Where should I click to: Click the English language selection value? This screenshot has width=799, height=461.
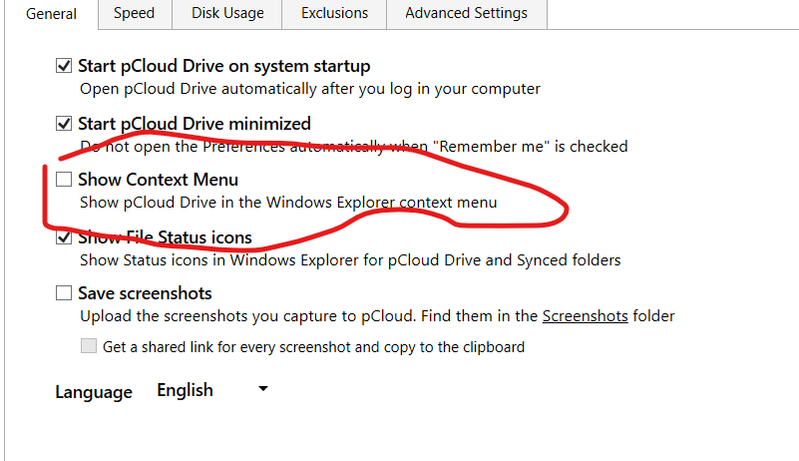(x=185, y=390)
